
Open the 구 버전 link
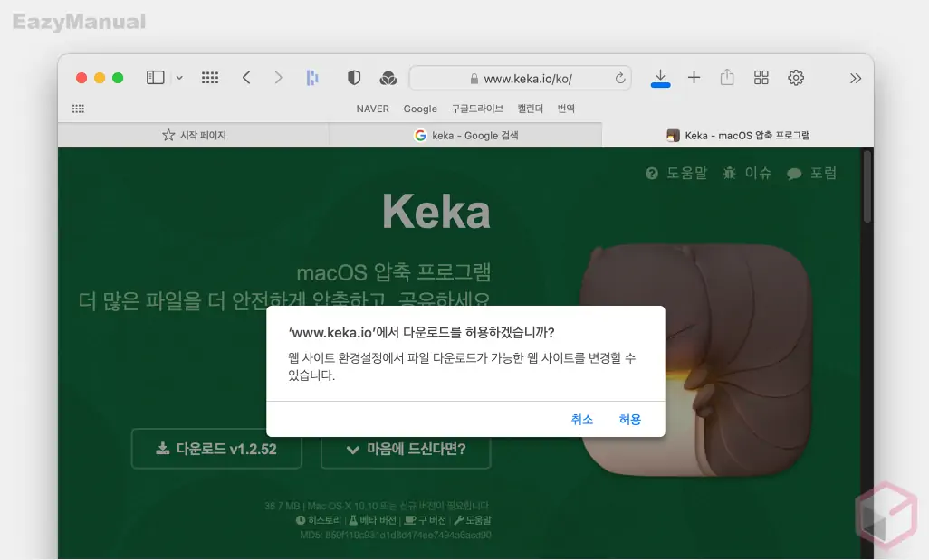(425, 520)
